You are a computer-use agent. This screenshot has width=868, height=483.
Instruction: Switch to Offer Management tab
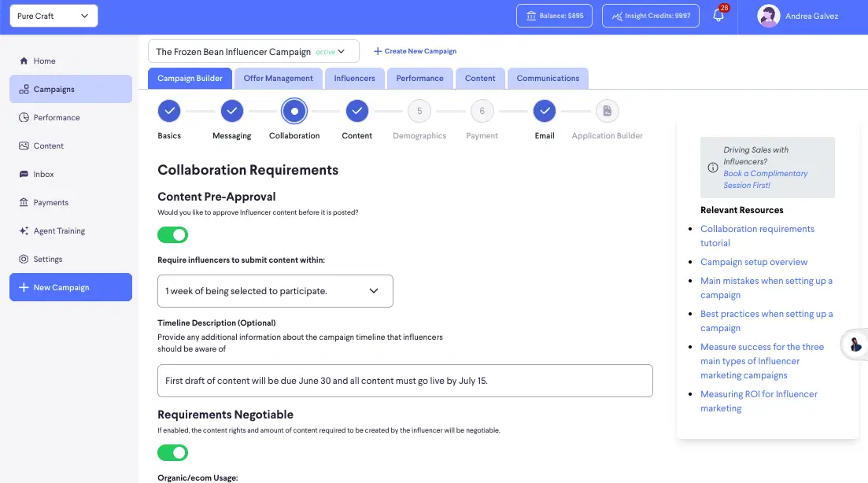click(x=279, y=79)
